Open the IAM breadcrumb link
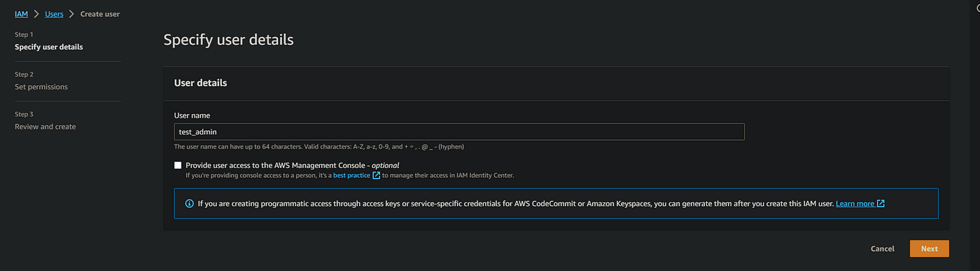 (x=21, y=14)
